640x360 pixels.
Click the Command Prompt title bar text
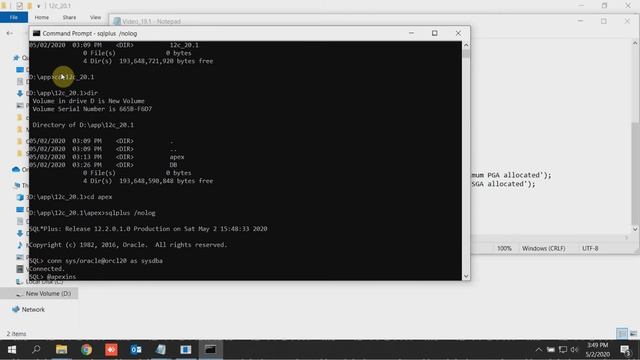coord(90,33)
